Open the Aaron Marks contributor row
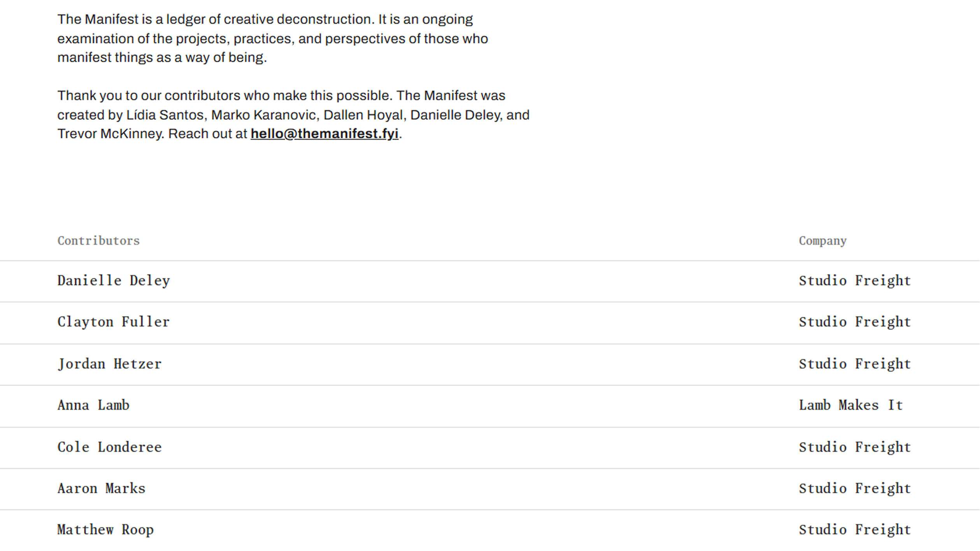This screenshot has width=980, height=551. click(x=101, y=489)
